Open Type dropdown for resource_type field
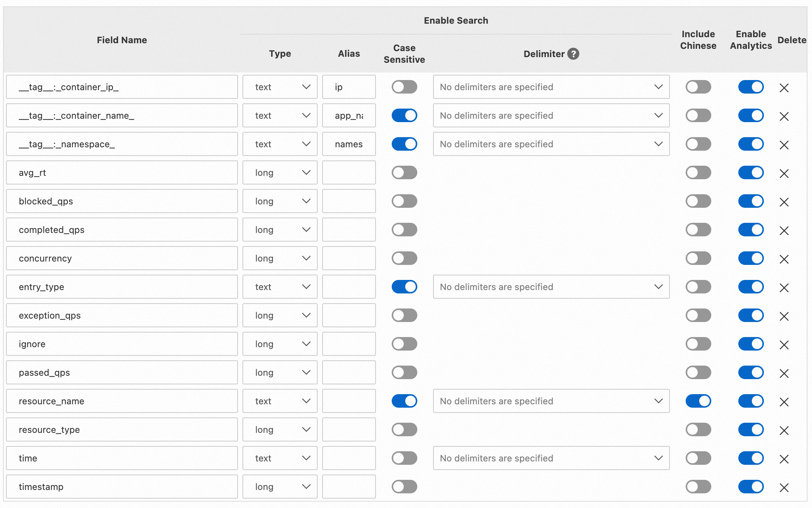Image resolution: width=812 pixels, height=508 pixels. [x=280, y=429]
